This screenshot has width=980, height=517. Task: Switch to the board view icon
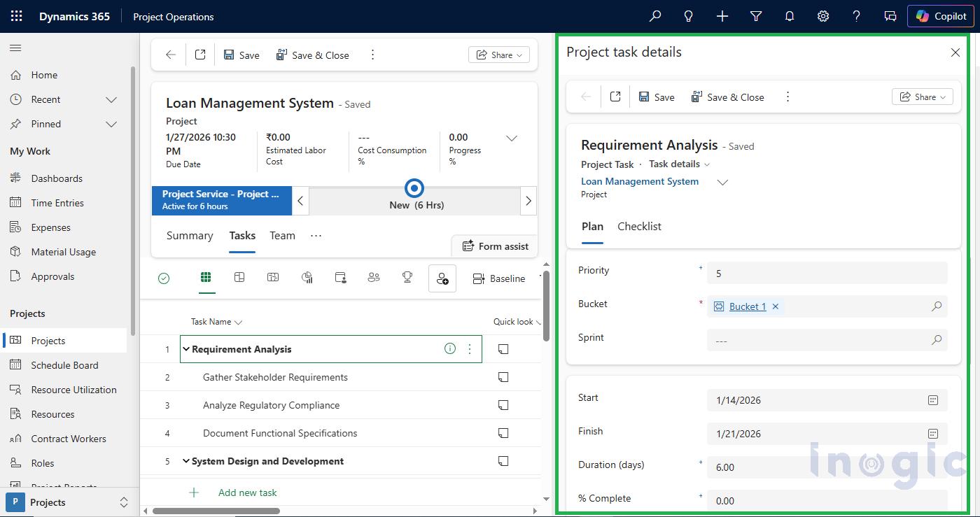point(239,278)
